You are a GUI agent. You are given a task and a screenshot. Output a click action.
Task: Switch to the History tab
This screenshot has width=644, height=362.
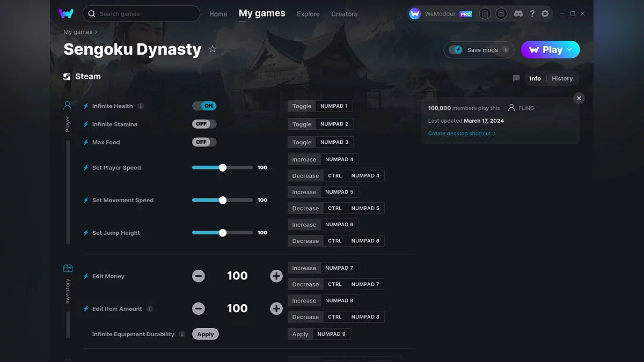[x=562, y=78]
